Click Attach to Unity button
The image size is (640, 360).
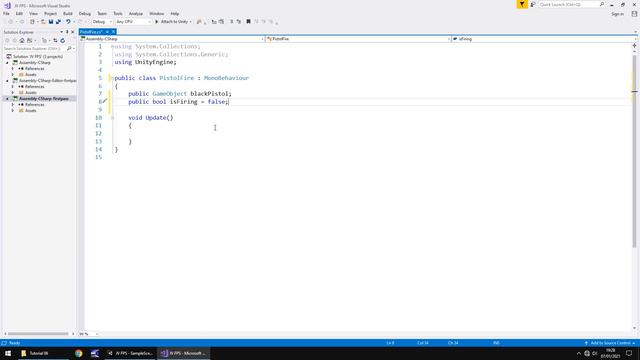click(x=173, y=22)
